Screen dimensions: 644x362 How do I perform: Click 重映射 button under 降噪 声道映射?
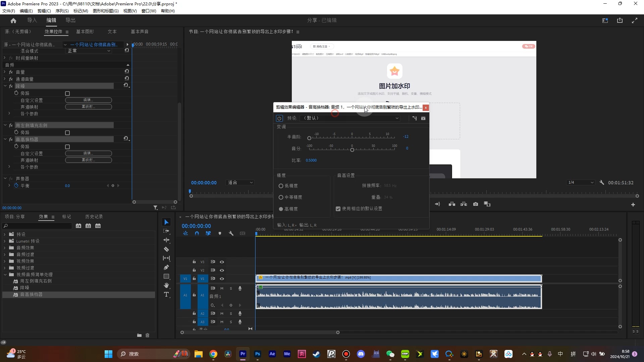89,107
